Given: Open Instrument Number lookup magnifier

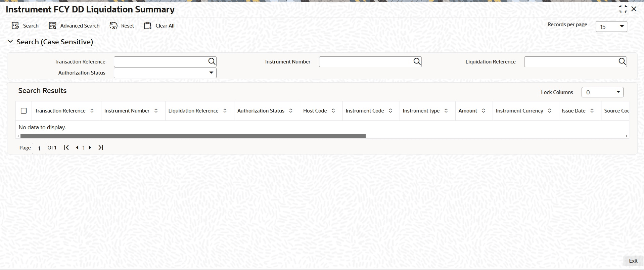Looking at the screenshot, I should tap(417, 61).
